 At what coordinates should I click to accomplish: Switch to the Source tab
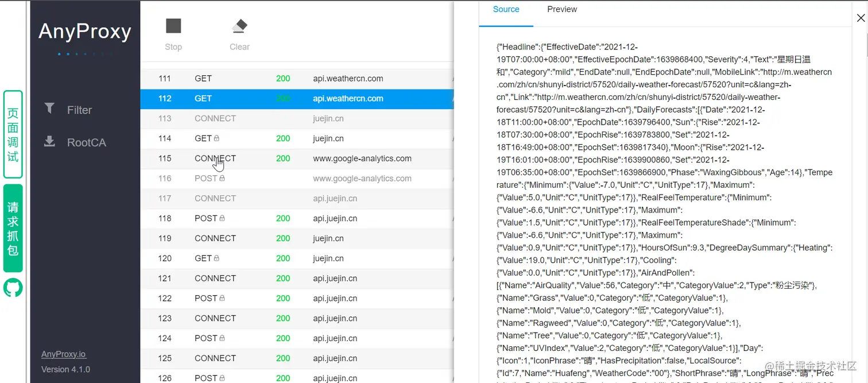506,9
